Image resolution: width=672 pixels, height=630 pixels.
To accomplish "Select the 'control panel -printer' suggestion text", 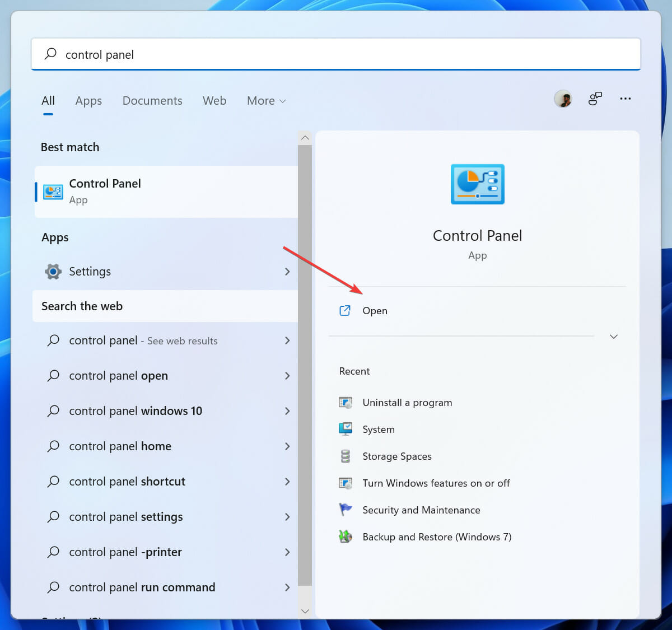I will [125, 552].
